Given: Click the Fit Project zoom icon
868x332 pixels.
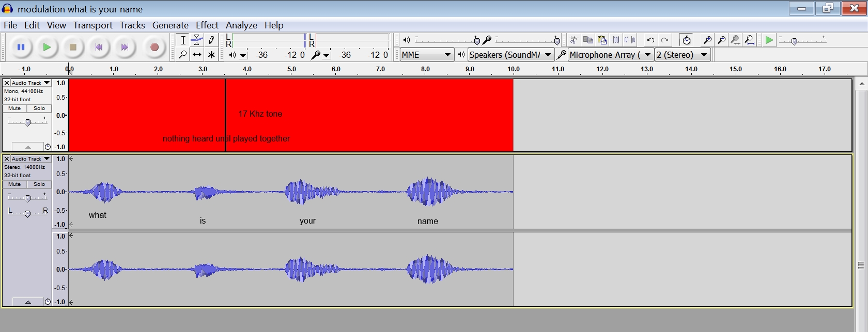Looking at the screenshot, I should 750,40.
